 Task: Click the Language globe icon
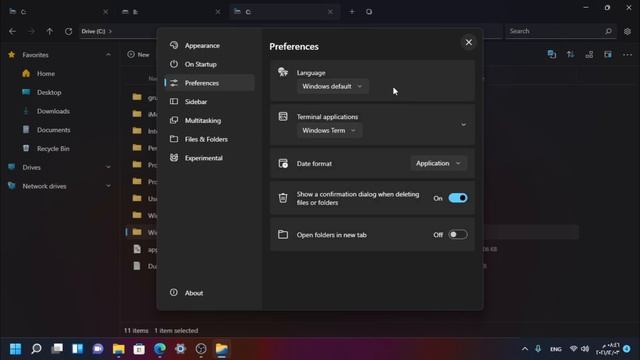tap(283, 72)
